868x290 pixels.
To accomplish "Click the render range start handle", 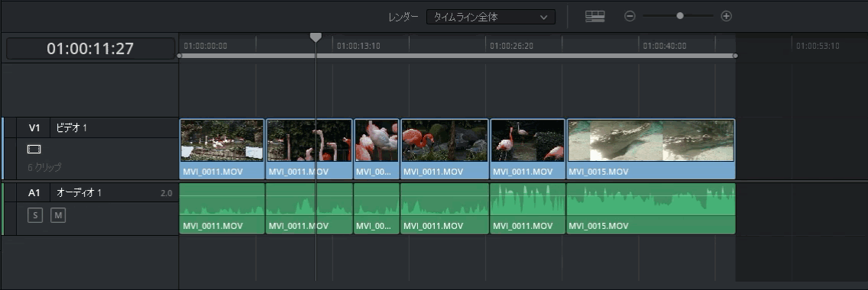I will pyautogui.click(x=180, y=56).
